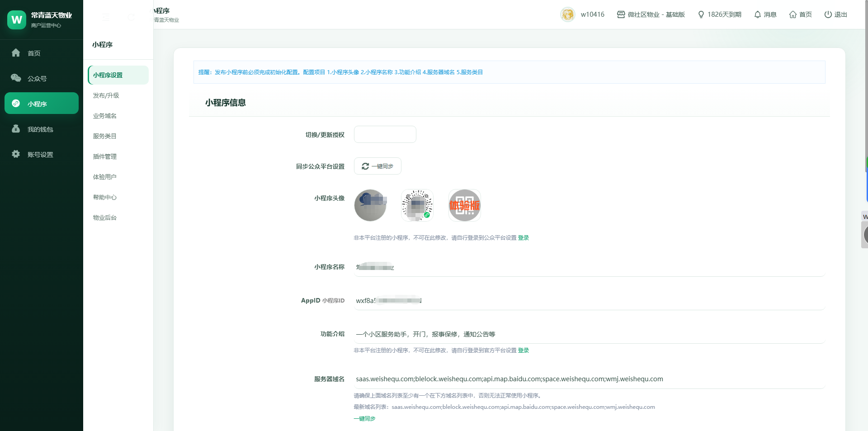The image size is (868, 431).
Task: Click 登录 link under 功能介绍 note
Action: point(524,350)
